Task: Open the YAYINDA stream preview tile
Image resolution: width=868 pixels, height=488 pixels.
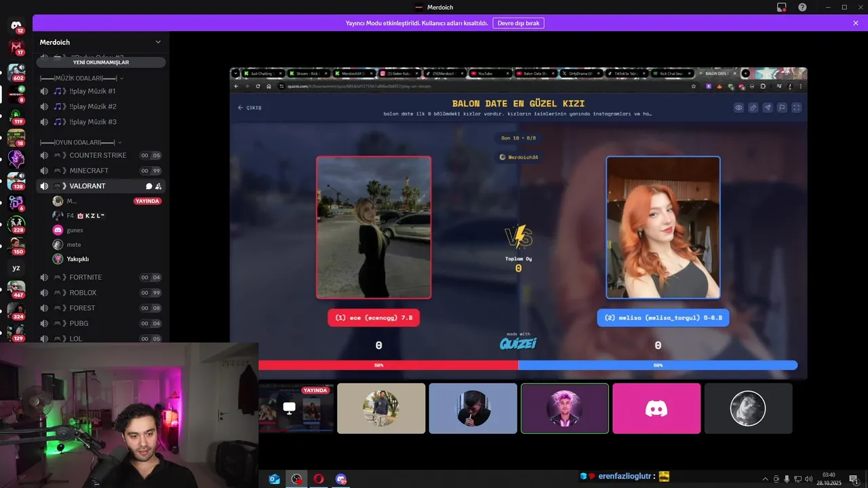Action: pyautogui.click(x=296, y=408)
